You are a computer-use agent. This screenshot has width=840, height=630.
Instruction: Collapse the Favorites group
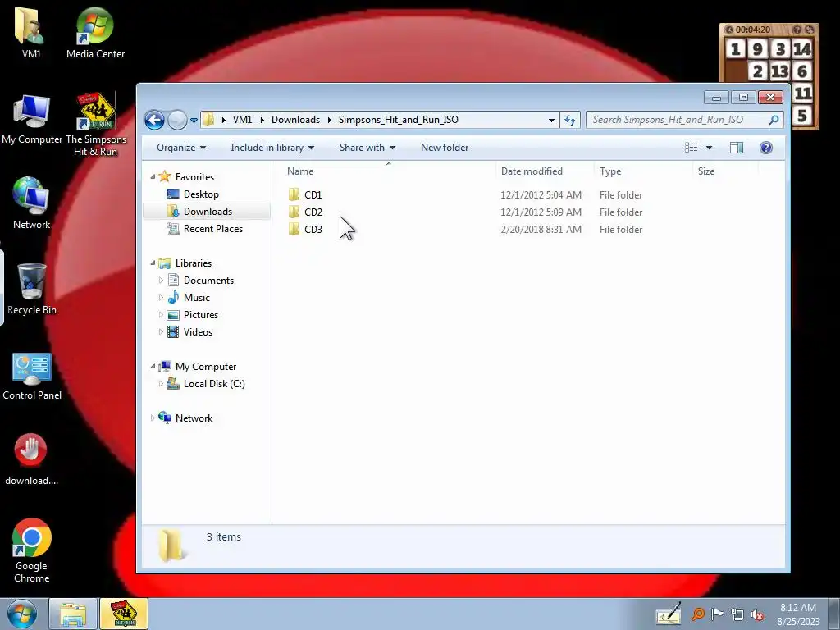[x=153, y=177]
